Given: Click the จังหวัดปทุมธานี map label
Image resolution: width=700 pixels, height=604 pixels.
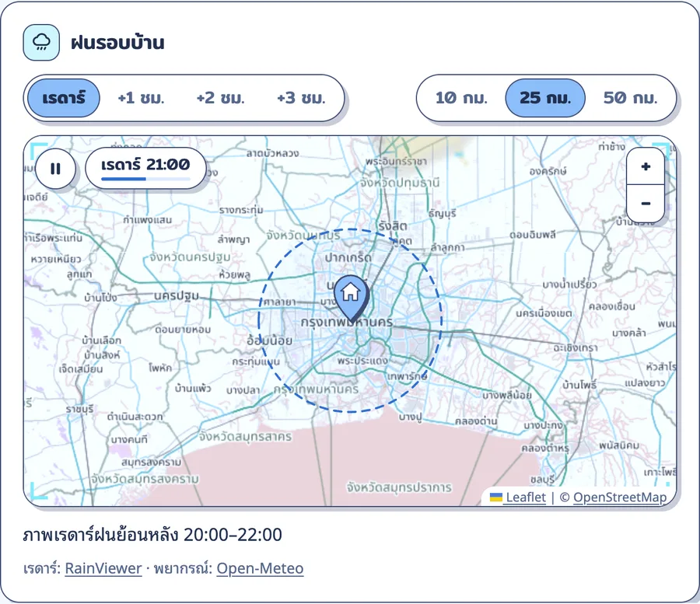Looking at the screenshot, I should tap(400, 183).
